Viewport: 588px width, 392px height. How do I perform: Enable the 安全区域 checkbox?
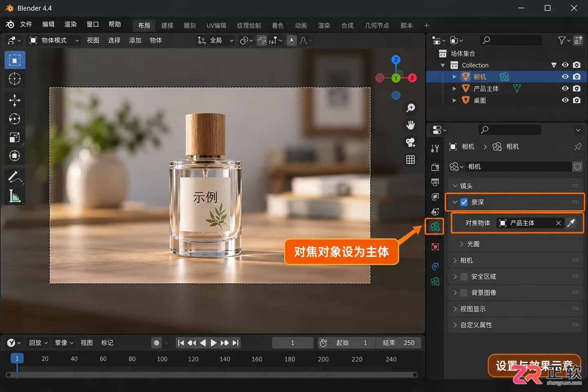pyautogui.click(x=464, y=276)
